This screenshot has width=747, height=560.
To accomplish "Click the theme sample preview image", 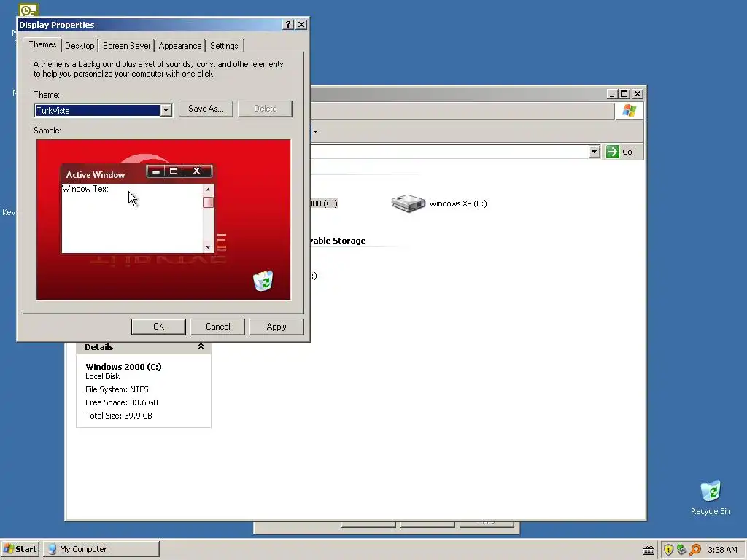I will [x=163, y=219].
